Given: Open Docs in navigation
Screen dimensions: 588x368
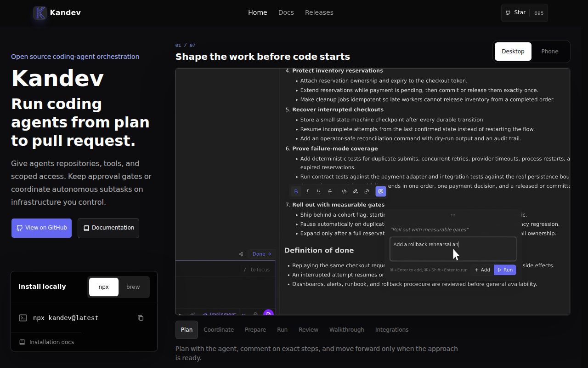Looking at the screenshot, I should coord(286,13).
